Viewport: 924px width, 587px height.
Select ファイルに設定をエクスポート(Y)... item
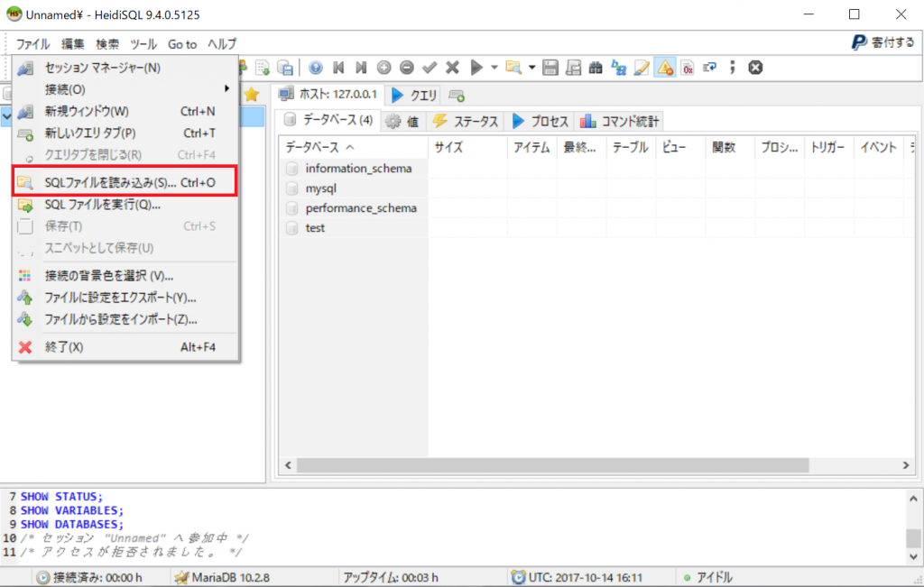coord(125,298)
